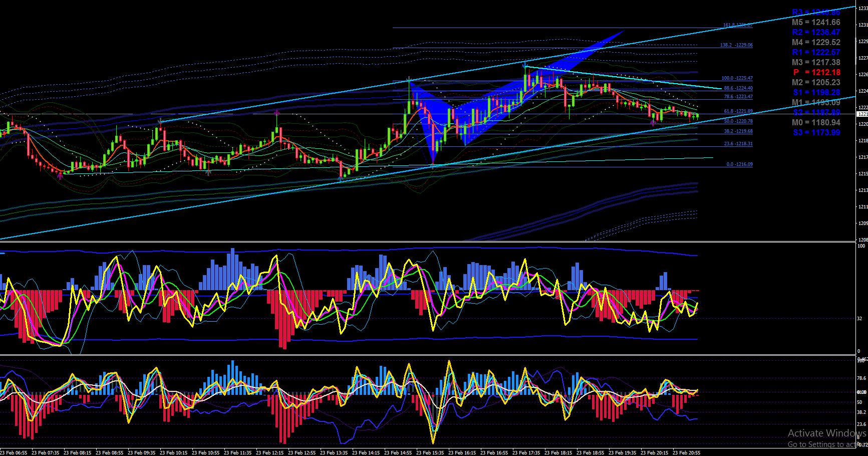Screen dimensions: 868x456
Task: Select the 100.0 -1225.47 Fibonacci level label
Action: click(737, 78)
